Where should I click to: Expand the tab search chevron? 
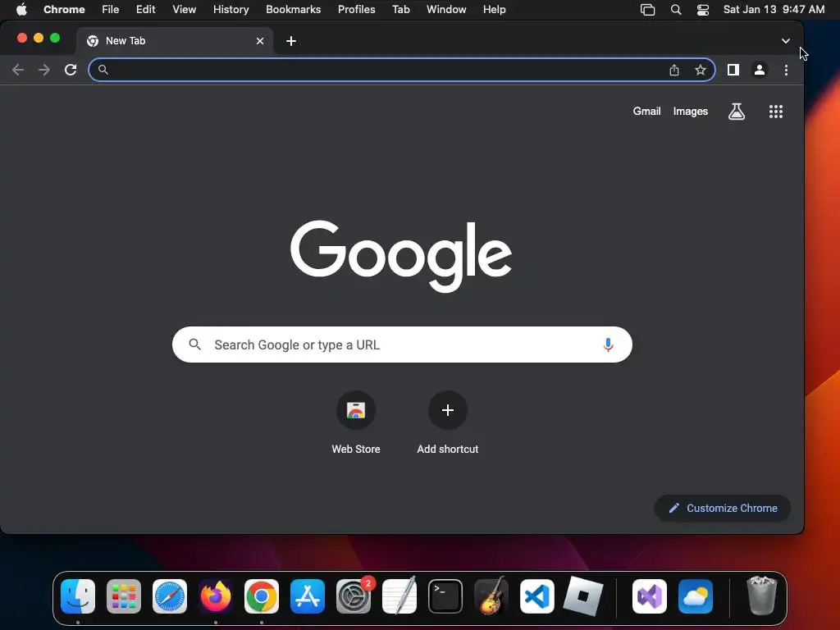click(785, 41)
